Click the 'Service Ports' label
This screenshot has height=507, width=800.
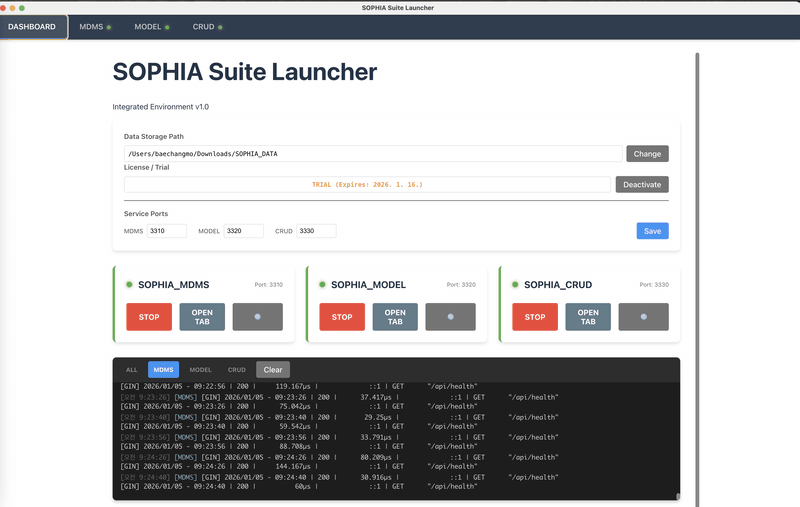(146, 214)
